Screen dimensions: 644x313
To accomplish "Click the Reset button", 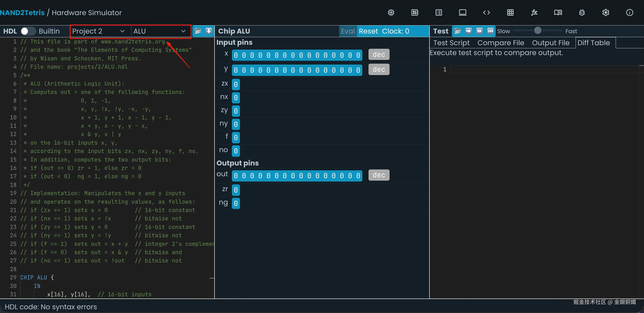I will coord(368,31).
